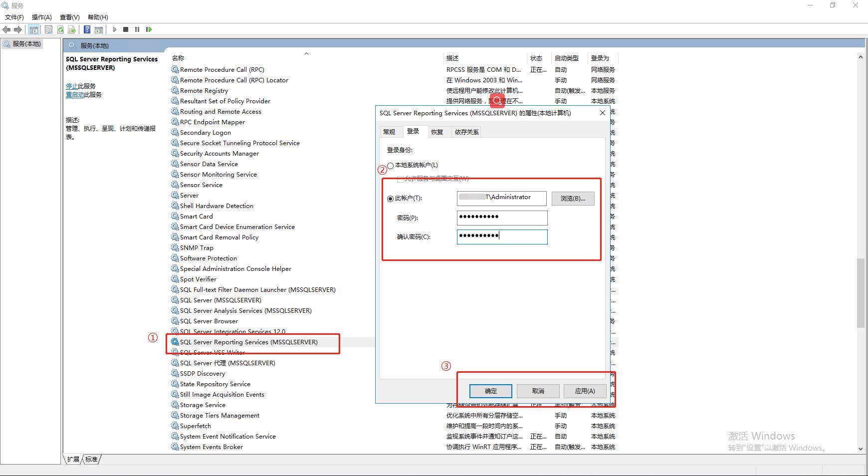The image size is (868, 476).
Task: Click the gear icon of Sensor Service
Action: [x=175, y=185]
